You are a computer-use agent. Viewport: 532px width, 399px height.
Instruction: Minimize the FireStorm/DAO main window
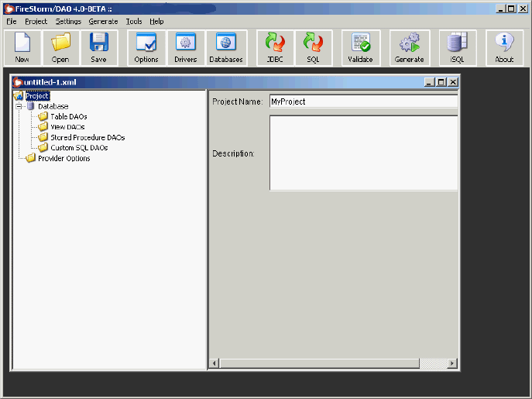coord(500,9)
